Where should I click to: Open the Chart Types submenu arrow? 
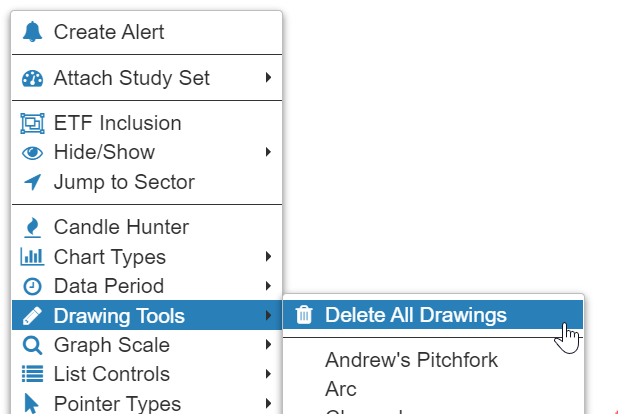[x=269, y=256]
